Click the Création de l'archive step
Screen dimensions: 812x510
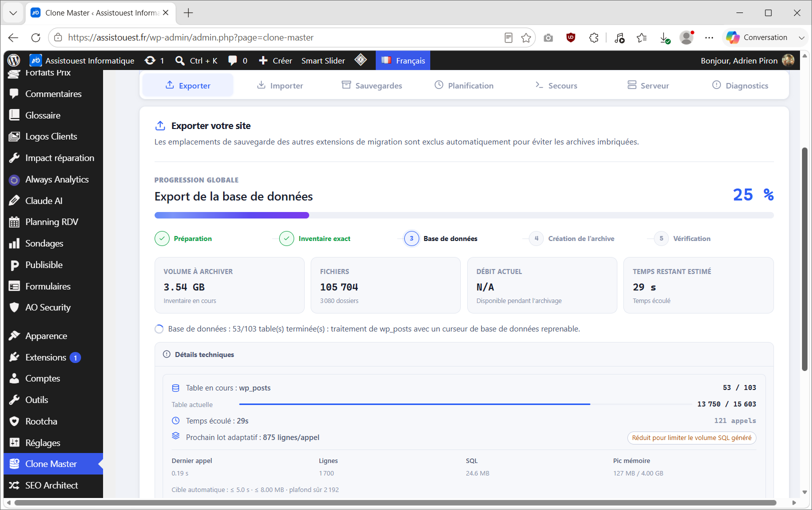coord(572,238)
